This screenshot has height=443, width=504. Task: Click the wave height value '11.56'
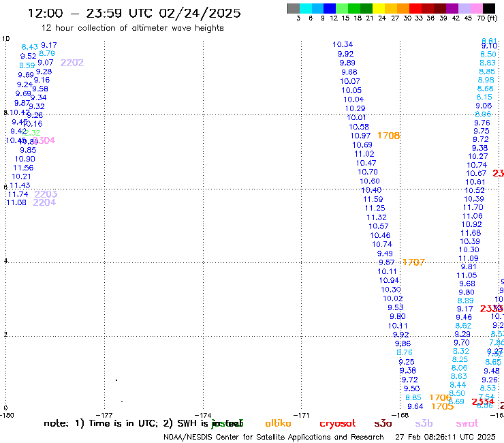click(x=23, y=168)
